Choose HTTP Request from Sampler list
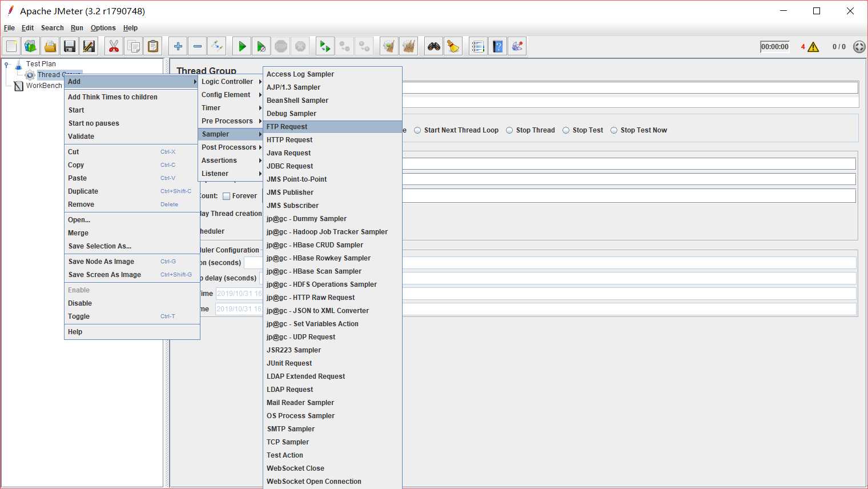 333,140
